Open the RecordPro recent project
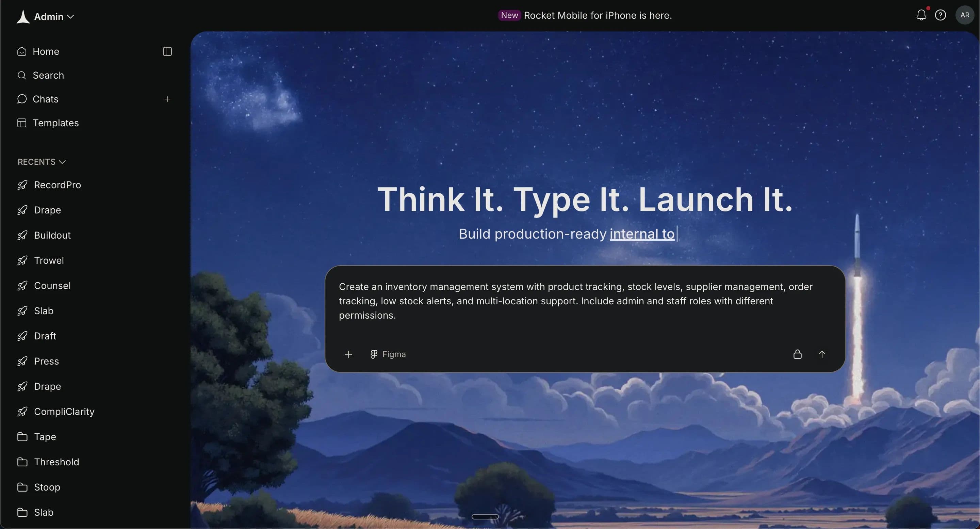This screenshot has width=980, height=529. pos(57,185)
